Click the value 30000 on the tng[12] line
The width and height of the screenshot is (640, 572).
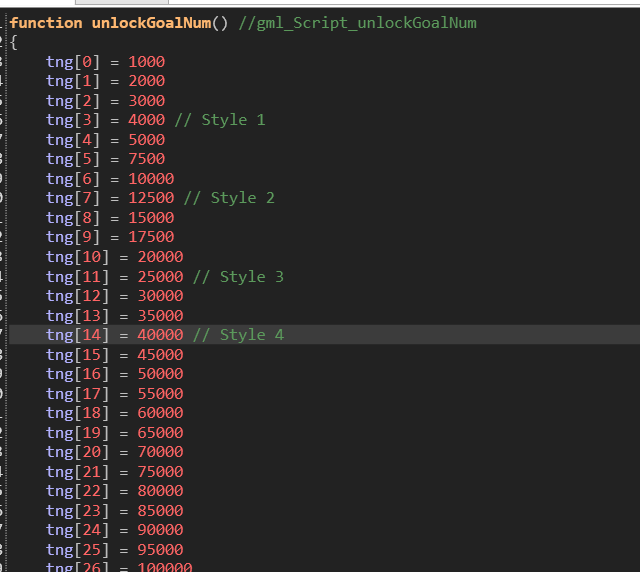coord(160,296)
